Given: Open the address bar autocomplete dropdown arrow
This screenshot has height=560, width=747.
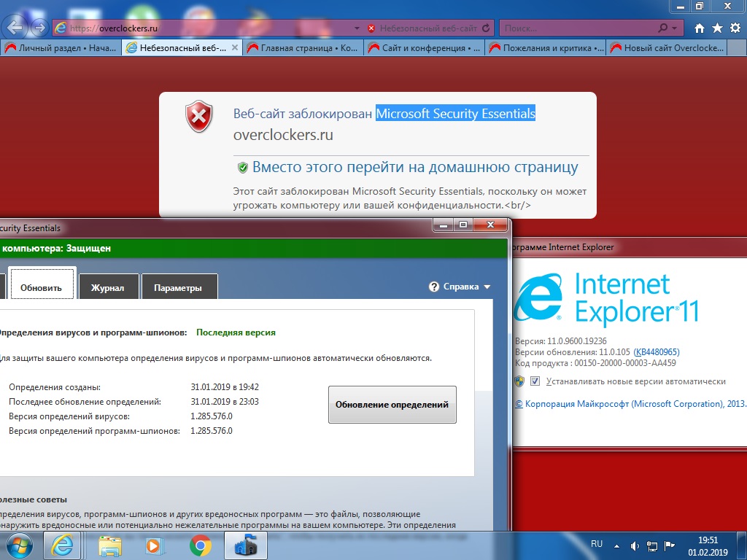Looking at the screenshot, I should coord(357,28).
